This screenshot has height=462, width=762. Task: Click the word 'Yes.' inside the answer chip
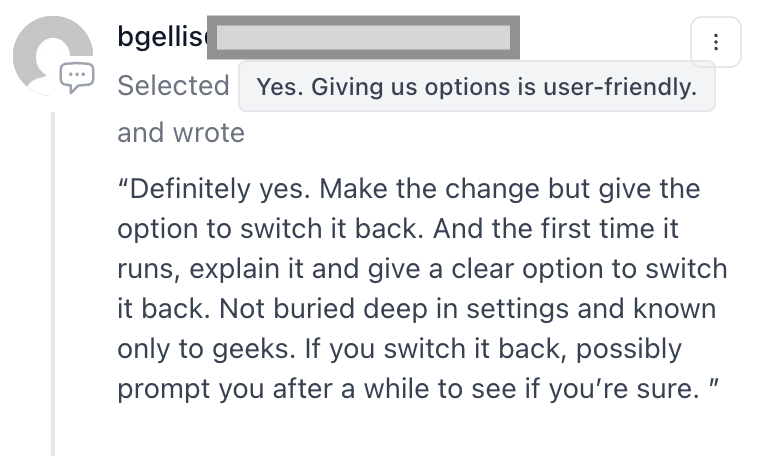point(279,87)
